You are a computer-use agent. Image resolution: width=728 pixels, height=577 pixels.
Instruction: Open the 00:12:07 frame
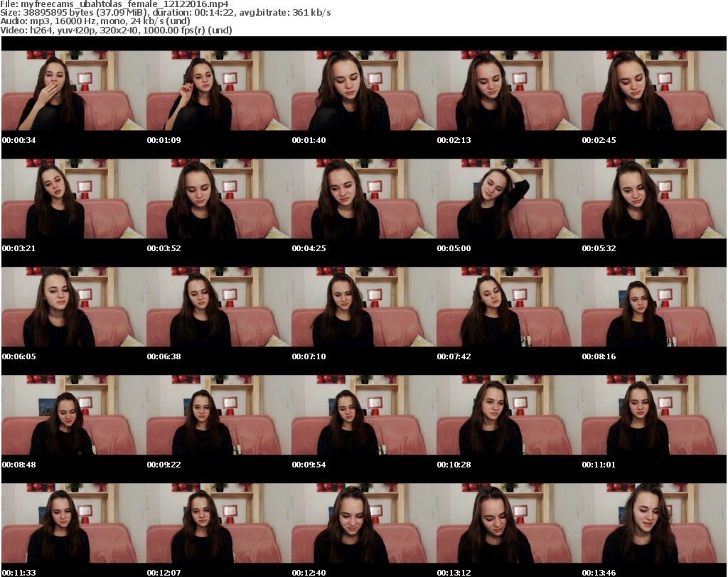click(219, 524)
